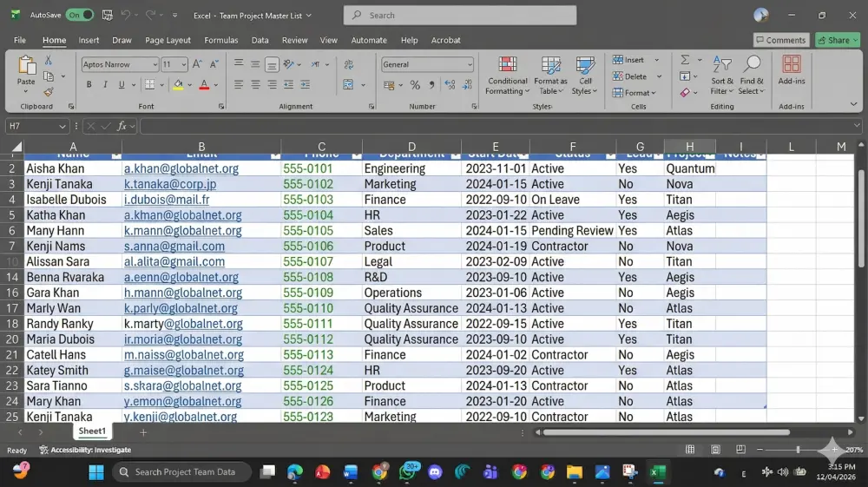Switch to the Review tab

click(294, 40)
